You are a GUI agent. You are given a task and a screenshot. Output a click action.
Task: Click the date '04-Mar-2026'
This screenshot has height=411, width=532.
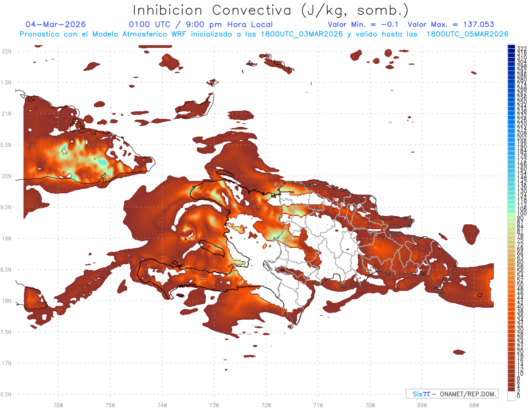point(55,24)
